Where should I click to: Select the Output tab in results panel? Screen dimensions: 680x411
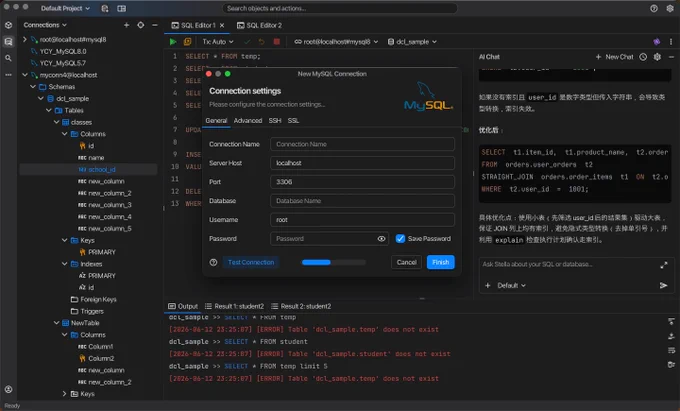183,306
